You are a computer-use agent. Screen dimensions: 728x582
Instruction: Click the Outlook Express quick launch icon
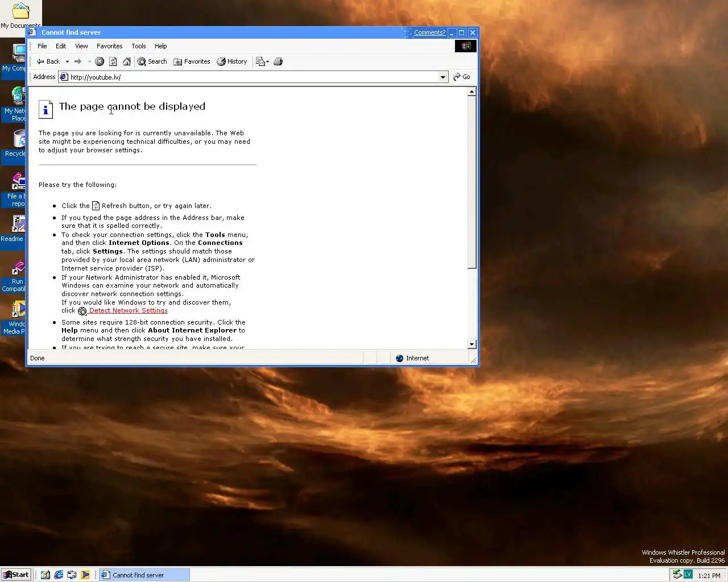click(72, 575)
